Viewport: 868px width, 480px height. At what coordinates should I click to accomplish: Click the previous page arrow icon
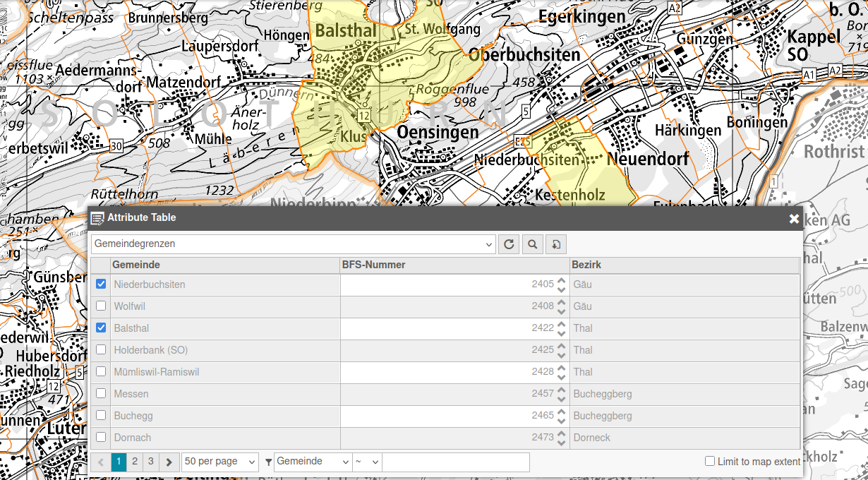coord(101,462)
